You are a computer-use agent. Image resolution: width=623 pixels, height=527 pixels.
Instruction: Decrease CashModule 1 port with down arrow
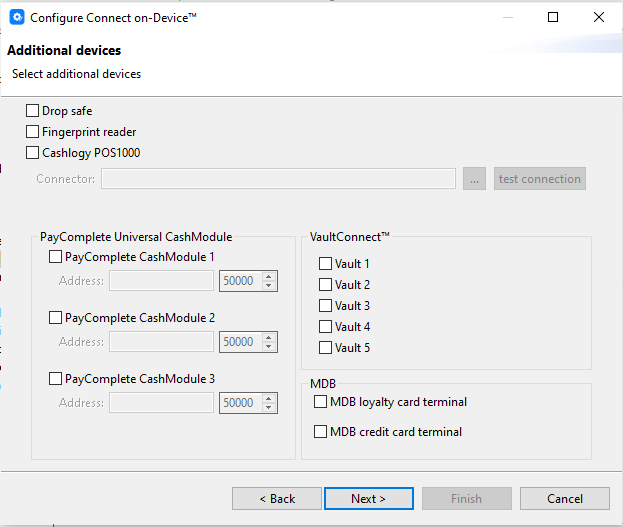click(x=269, y=285)
